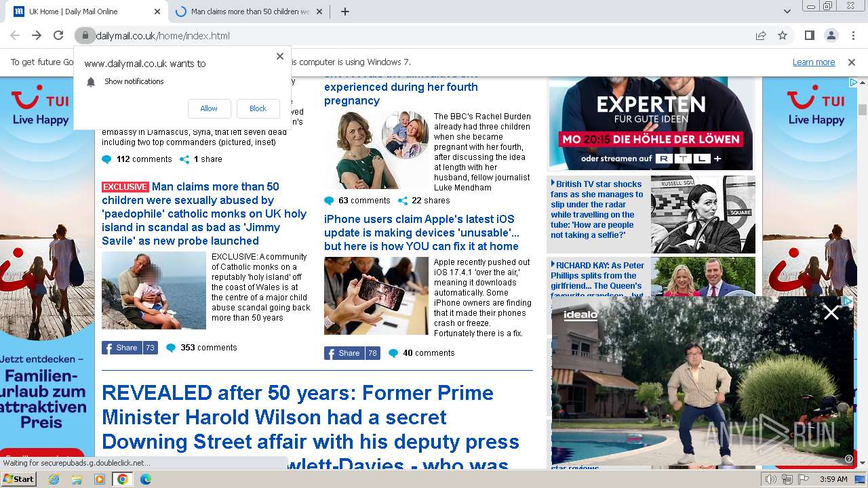Open the 'Learn more' link in info bar
Image resolution: width=868 pixels, height=488 pixels.
click(814, 62)
